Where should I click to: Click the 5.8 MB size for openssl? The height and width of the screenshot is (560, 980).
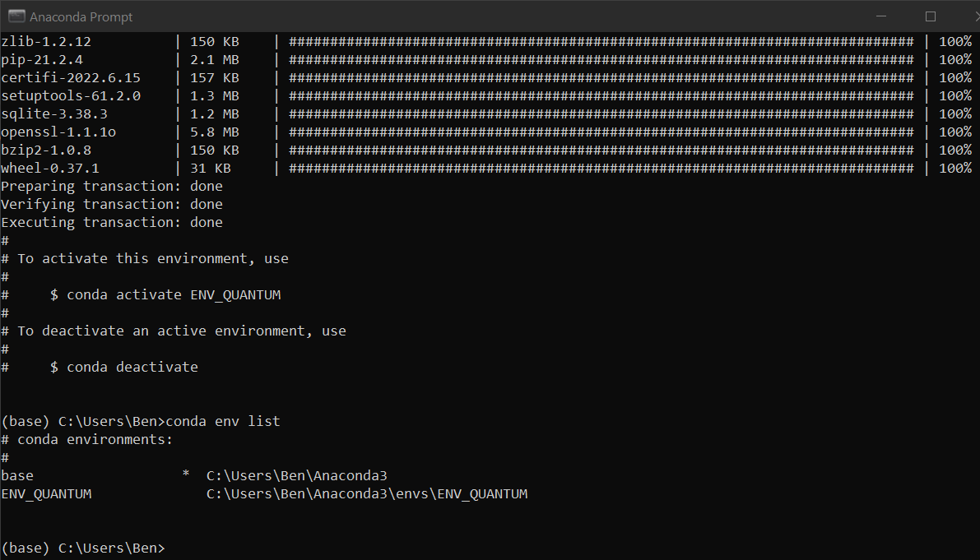215,132
